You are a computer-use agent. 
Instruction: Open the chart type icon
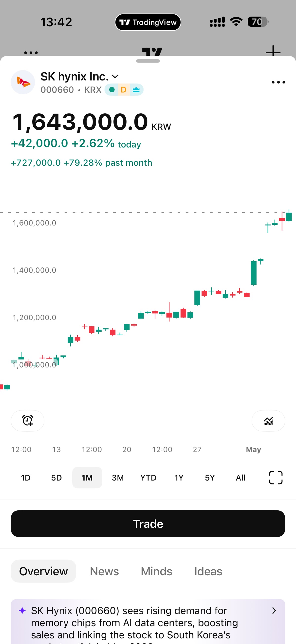(268, 421)
